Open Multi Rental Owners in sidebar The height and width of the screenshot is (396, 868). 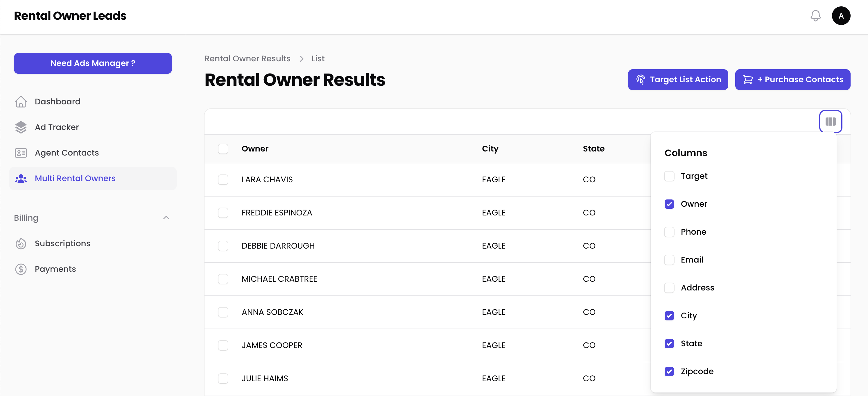click(x=75, y=179)
